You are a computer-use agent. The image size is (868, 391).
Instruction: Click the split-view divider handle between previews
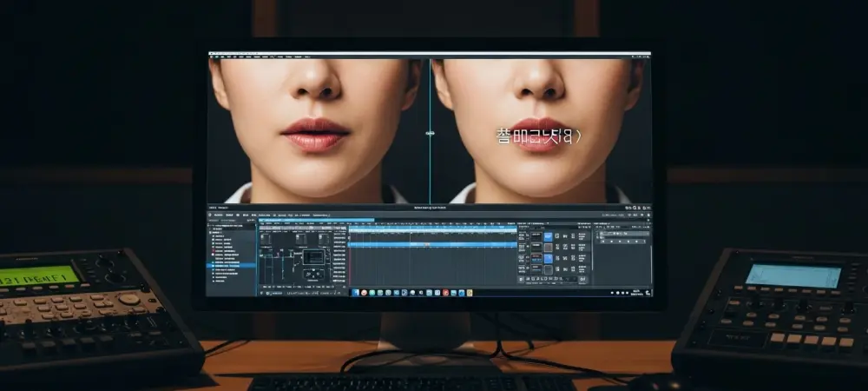click(429, 133)
